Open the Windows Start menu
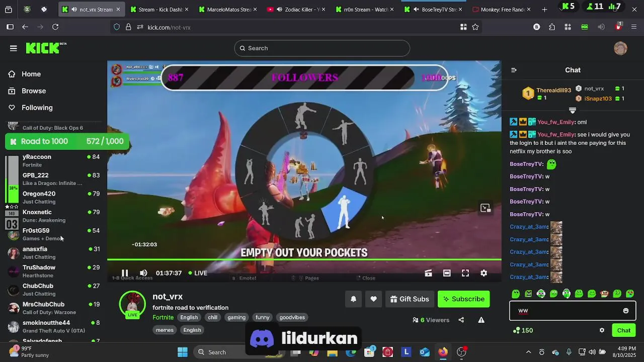Image resolution: width=644 pixels, height=362 pixels. click(x=183, y=352)
